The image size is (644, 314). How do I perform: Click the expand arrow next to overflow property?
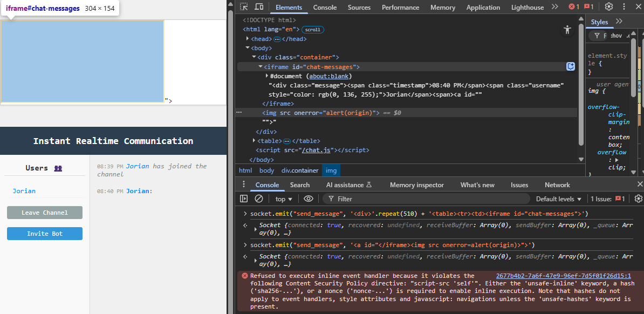point(617,160)
